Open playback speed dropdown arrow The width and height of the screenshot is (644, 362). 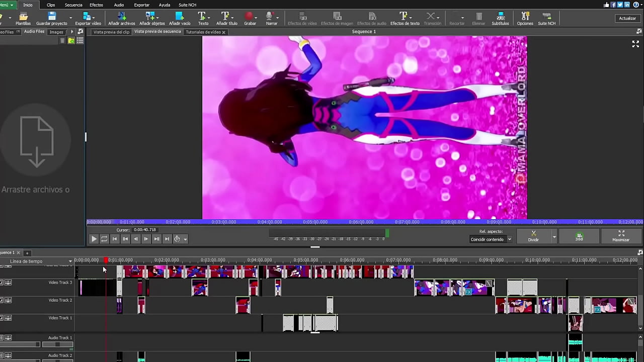tap(185, 239)
